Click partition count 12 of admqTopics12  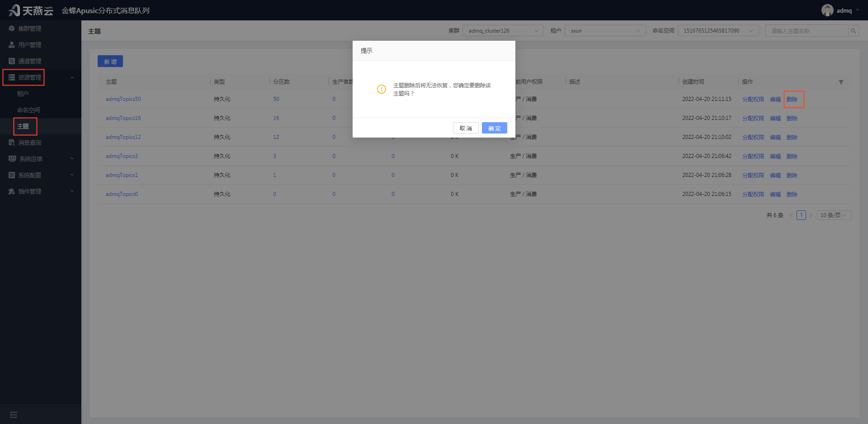[276, 137]
